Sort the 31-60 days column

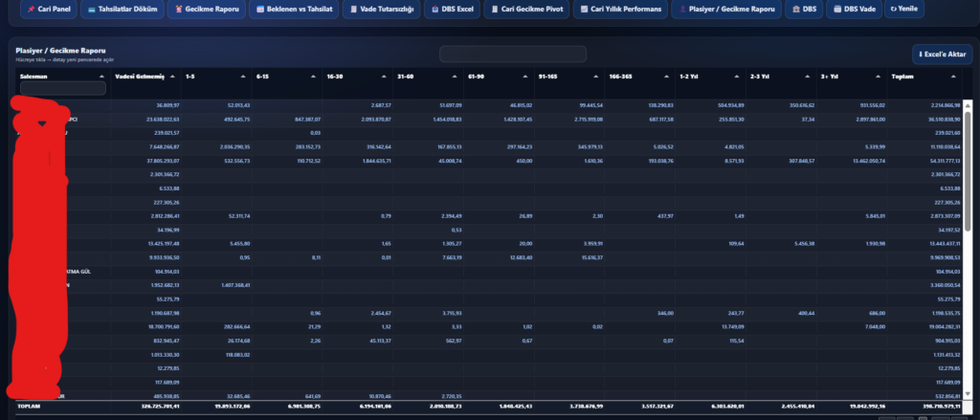(x=455, y=77)
